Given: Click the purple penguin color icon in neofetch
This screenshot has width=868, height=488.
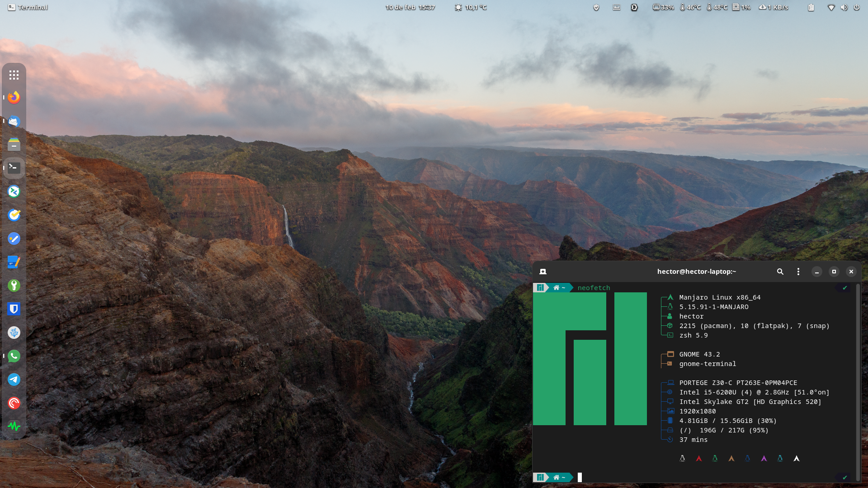Looking at the screenshot, I should pos(764,459).
